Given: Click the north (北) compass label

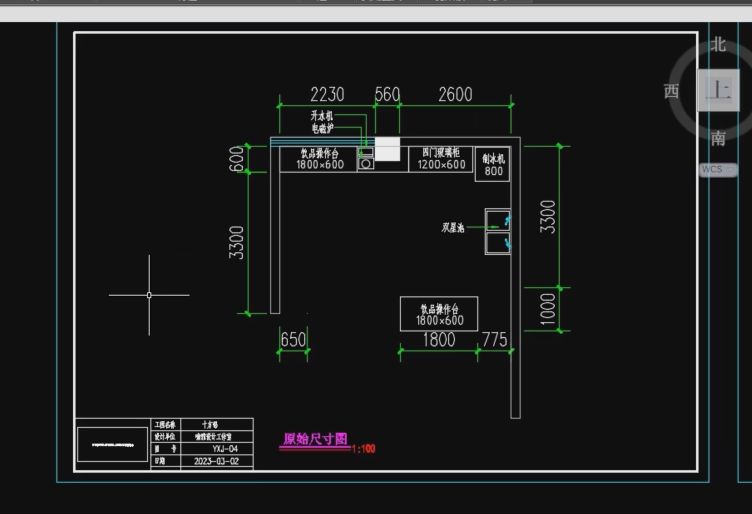Looking at the screenshot, I should pyautogui.click(x=718, y=45).
